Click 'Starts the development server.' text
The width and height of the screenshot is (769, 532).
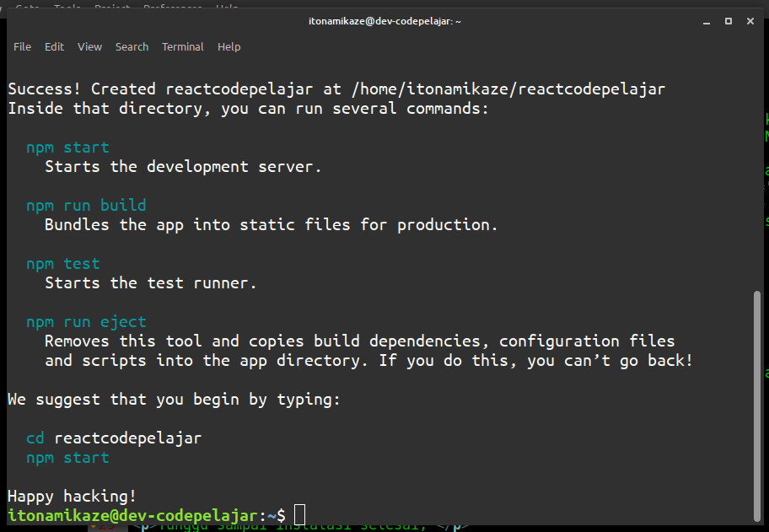point(183,167)
